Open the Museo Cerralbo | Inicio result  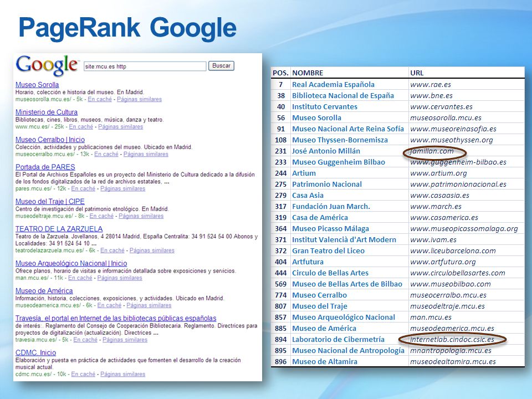(x=50, y=140)
